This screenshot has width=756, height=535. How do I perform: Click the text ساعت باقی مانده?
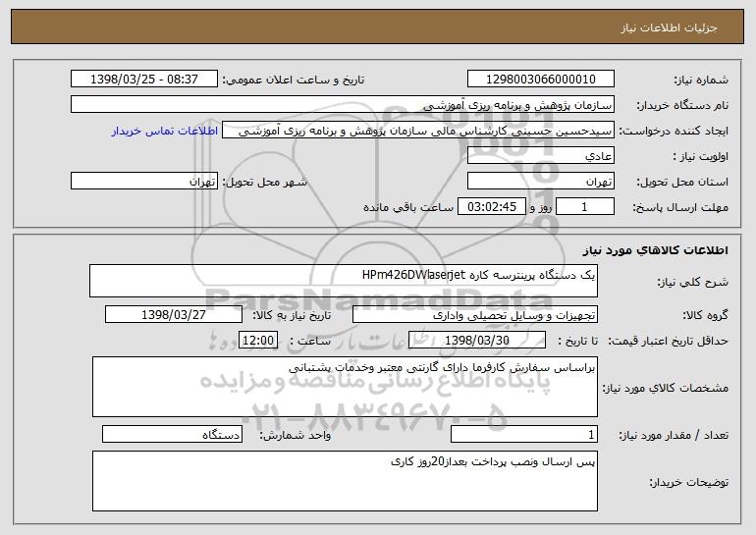[408, 208]
